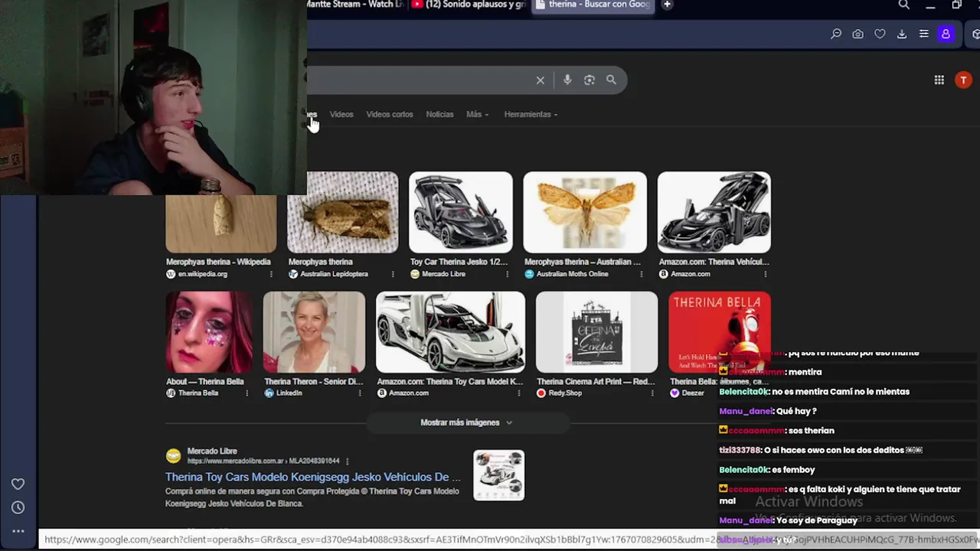The height and width of the screenshot is (551, 980).
Task: Open options for Therina Bella About result
Action: point(247,393)
